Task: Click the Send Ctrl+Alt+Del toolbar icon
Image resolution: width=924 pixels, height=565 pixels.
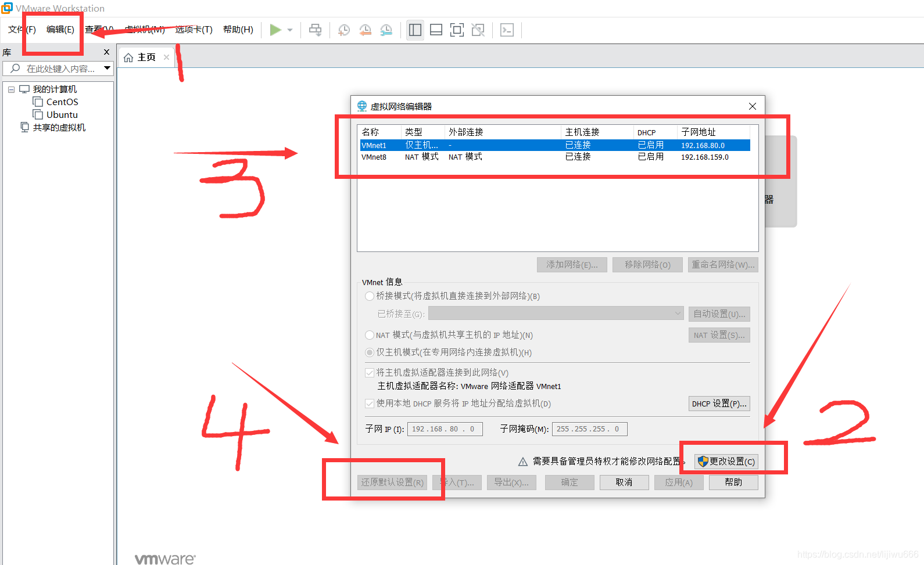Action: click(x=315, y=30)
